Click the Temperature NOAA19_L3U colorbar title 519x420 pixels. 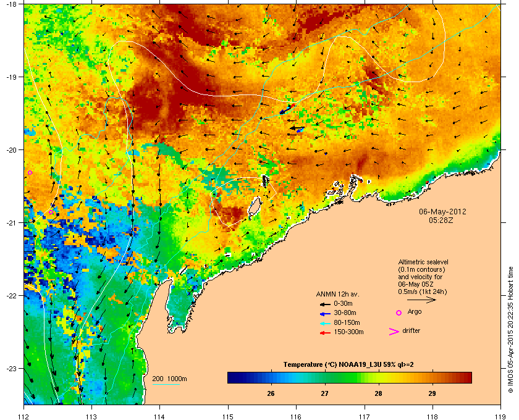point(348,365)
